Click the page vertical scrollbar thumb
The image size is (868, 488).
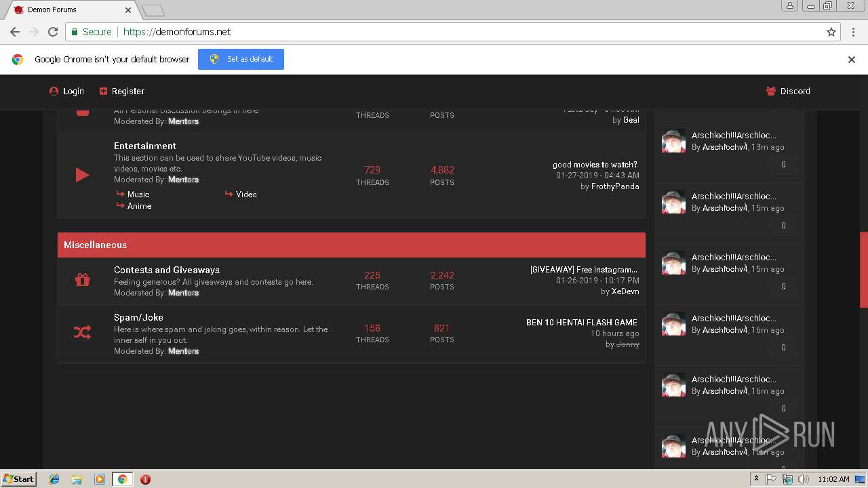pos(863,270)
